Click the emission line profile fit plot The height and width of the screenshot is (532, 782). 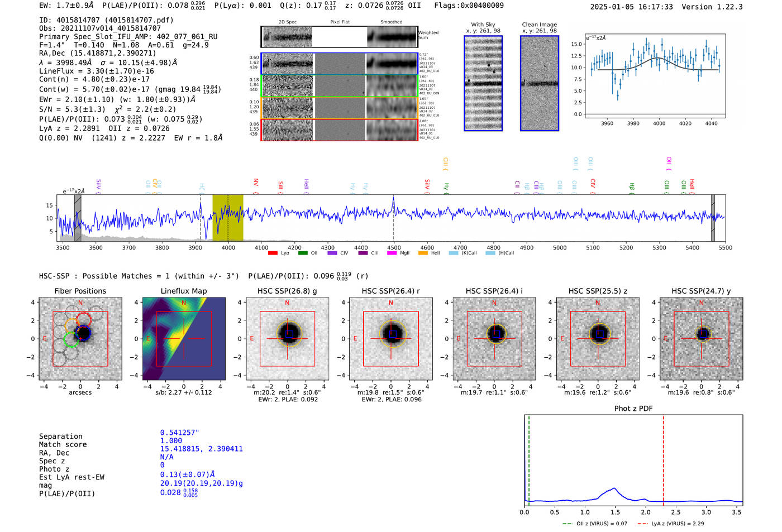tap(655, 76)
